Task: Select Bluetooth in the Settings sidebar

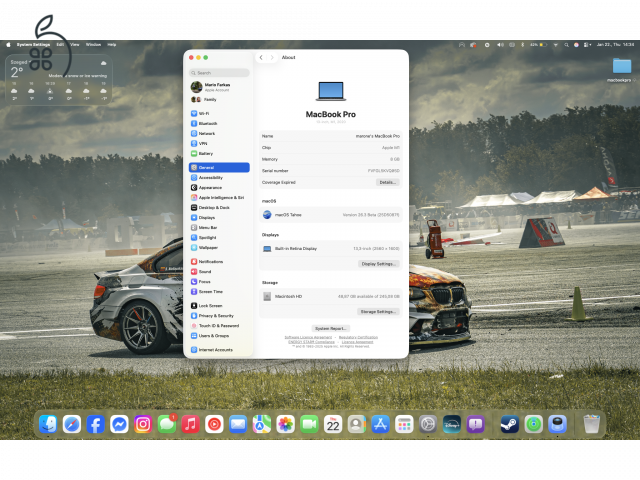Action: [x=219, y=123]
